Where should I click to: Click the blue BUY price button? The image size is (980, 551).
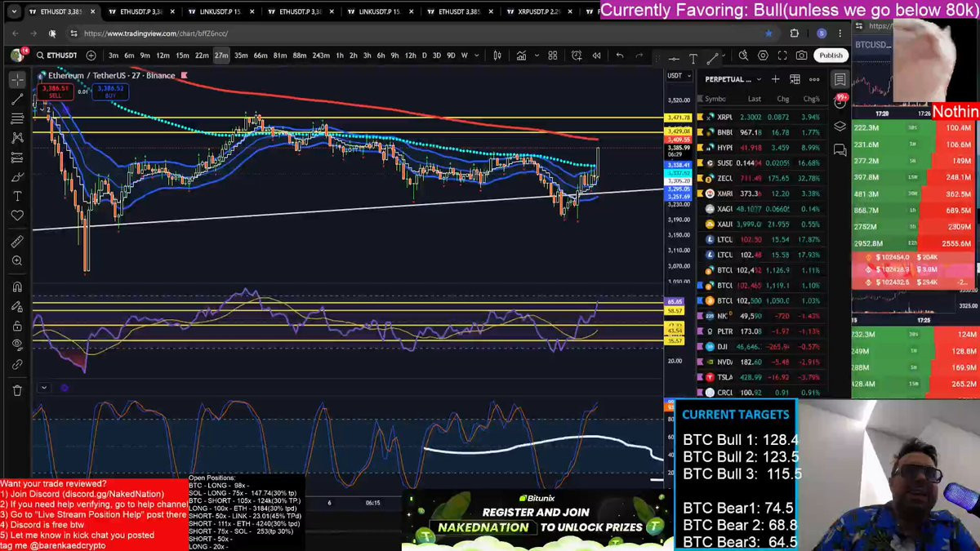[109, 91]
